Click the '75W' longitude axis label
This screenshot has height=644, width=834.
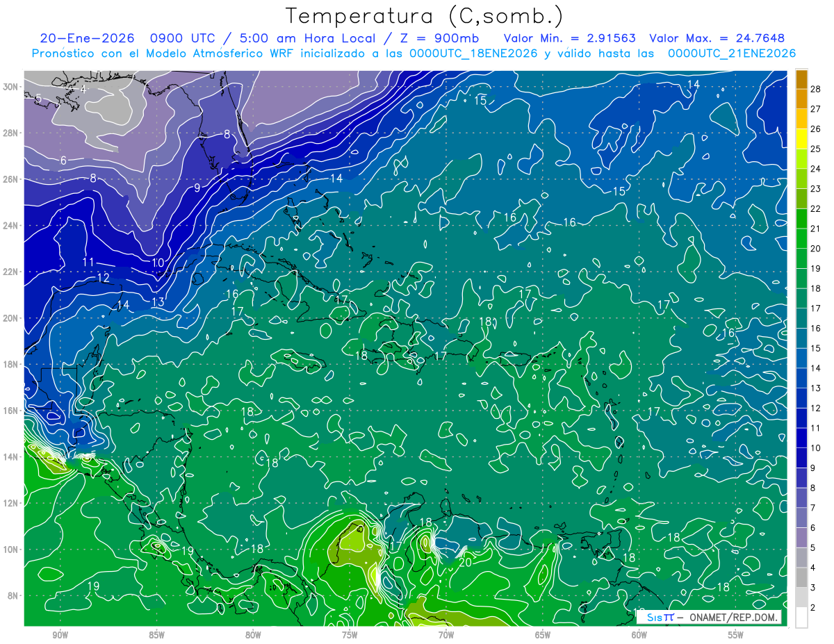350,636
